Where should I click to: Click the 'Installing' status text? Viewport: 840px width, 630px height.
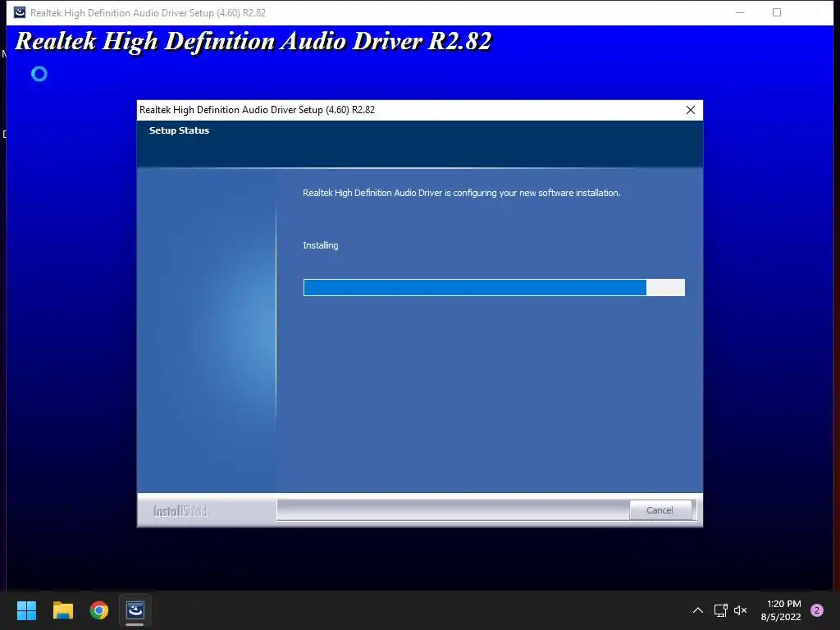click(321, 245)
